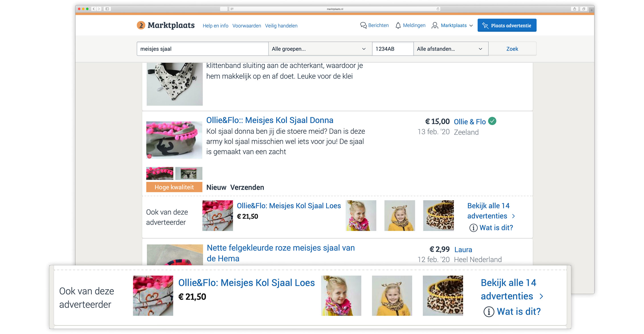
Task: Click the Marktplaats orange logo icon
Action: click(141, 25)
